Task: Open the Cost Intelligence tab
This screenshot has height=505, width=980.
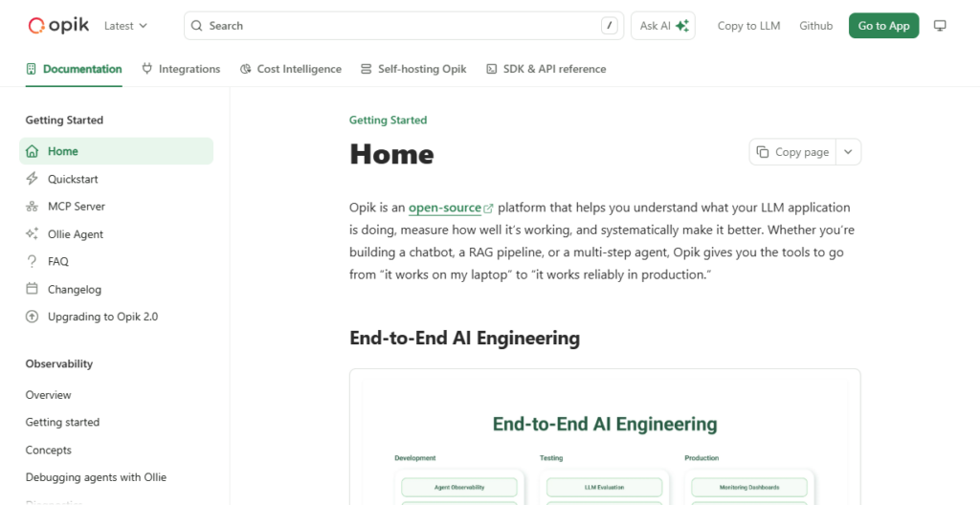Action: point(291,69)
